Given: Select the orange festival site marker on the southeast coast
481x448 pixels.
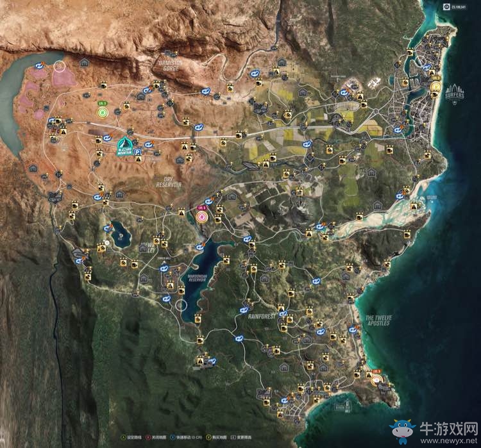Looking at the screenshot, I should coord(376,380).
